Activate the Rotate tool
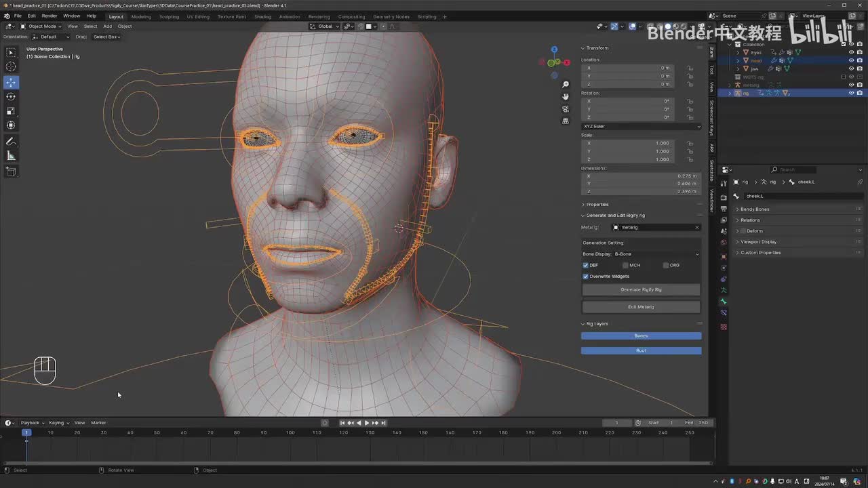 pyautogui.click(x=11, y=96)
